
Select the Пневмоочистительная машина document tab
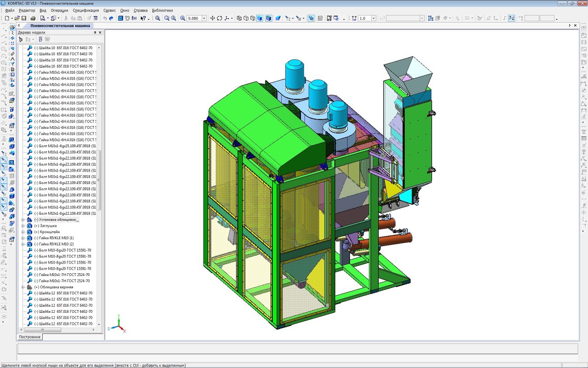60,26
